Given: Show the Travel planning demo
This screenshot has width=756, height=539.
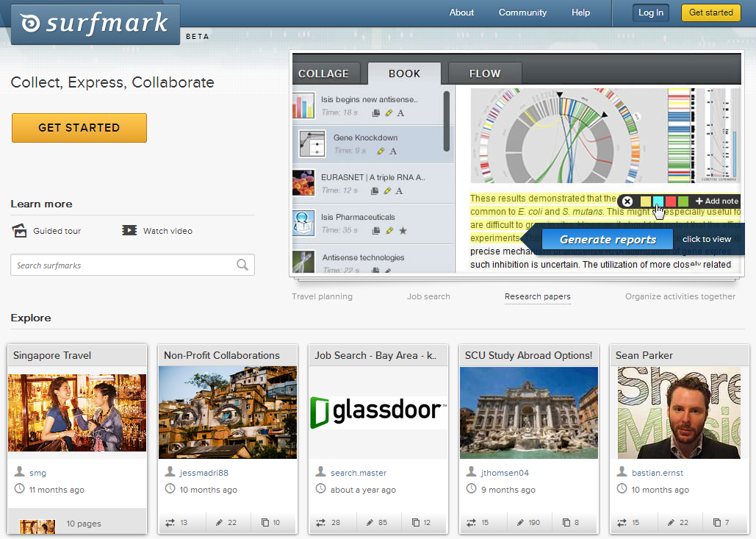Looking at the screenshot, I should click(322, 296).
